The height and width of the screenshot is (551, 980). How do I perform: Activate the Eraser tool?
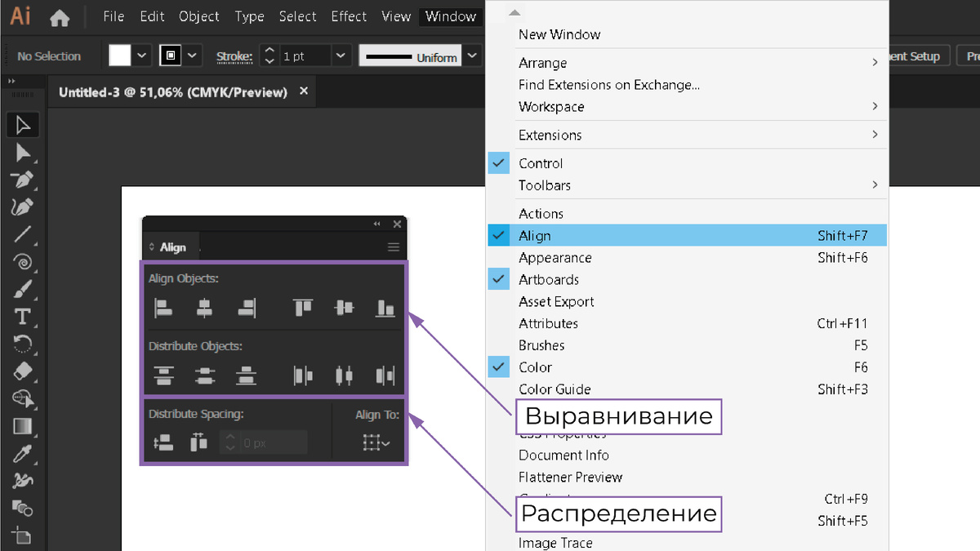point(23,371)
